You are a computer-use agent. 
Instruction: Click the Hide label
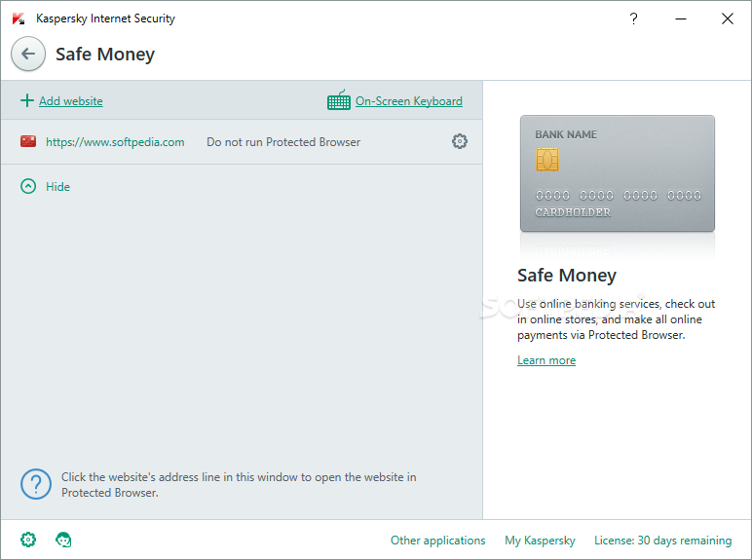58,187
